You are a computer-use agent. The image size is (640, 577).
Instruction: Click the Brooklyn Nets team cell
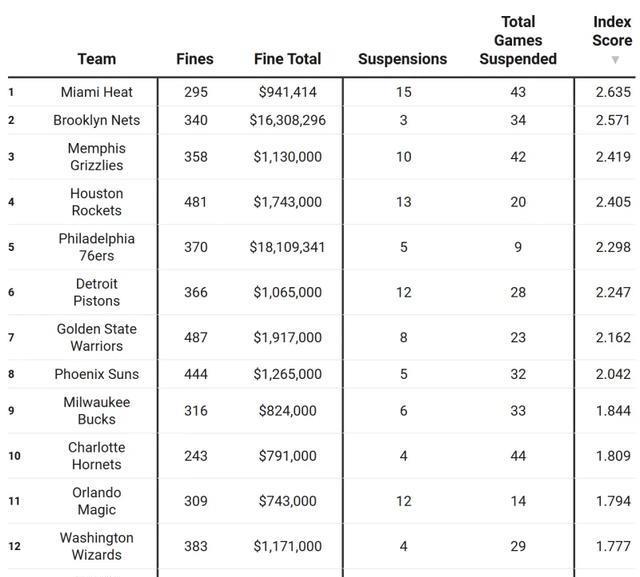[96, 120]
